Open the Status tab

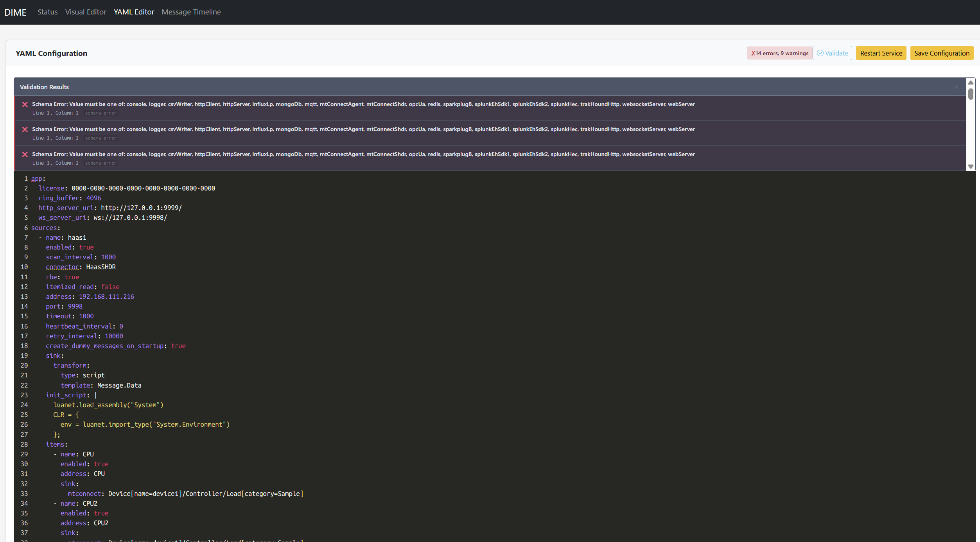(x=47, y=12)
